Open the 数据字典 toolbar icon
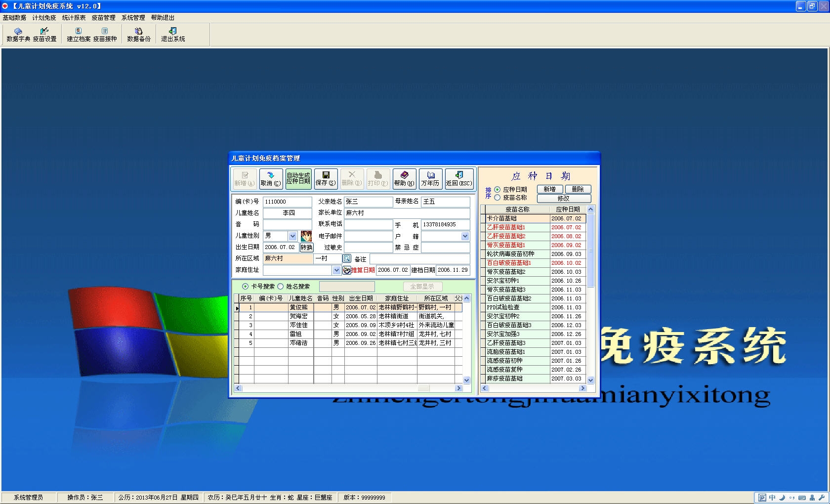Image resolution: width=830 pixels, height=504 pixels. (18, 35)
